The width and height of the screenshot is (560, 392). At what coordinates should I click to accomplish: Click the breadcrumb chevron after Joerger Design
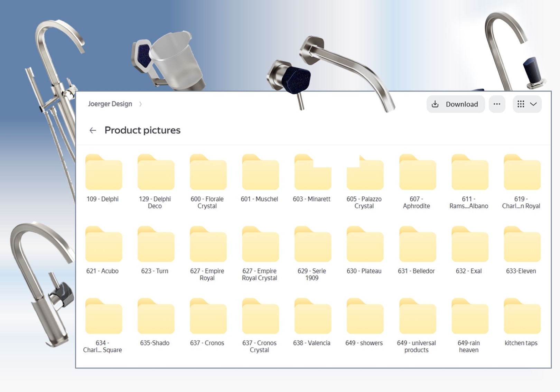140,104
